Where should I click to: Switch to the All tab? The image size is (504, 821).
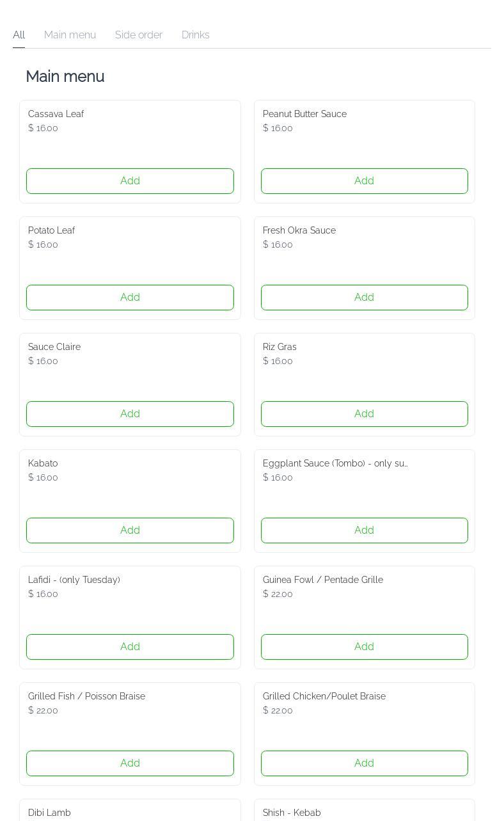click(19, 35)
